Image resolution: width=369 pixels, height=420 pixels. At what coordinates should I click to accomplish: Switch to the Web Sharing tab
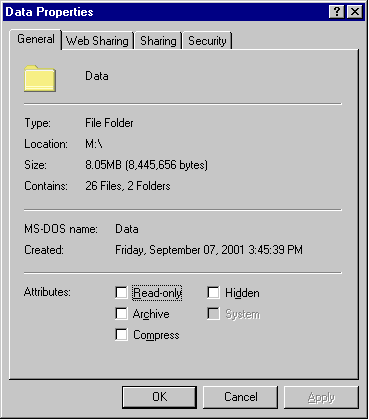(97, 41)
